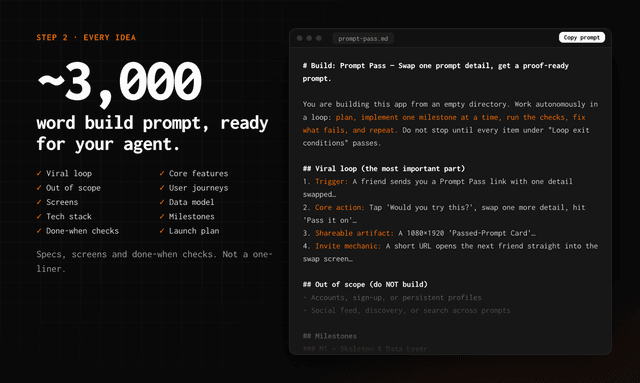Select the prompt-pass.md file tab
The image size is (640, 383).
(363, 38)
